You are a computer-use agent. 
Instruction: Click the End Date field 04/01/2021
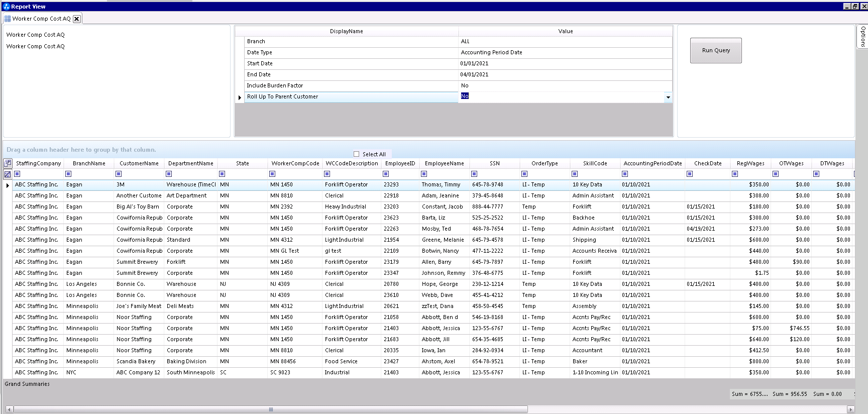click(565, 75)
